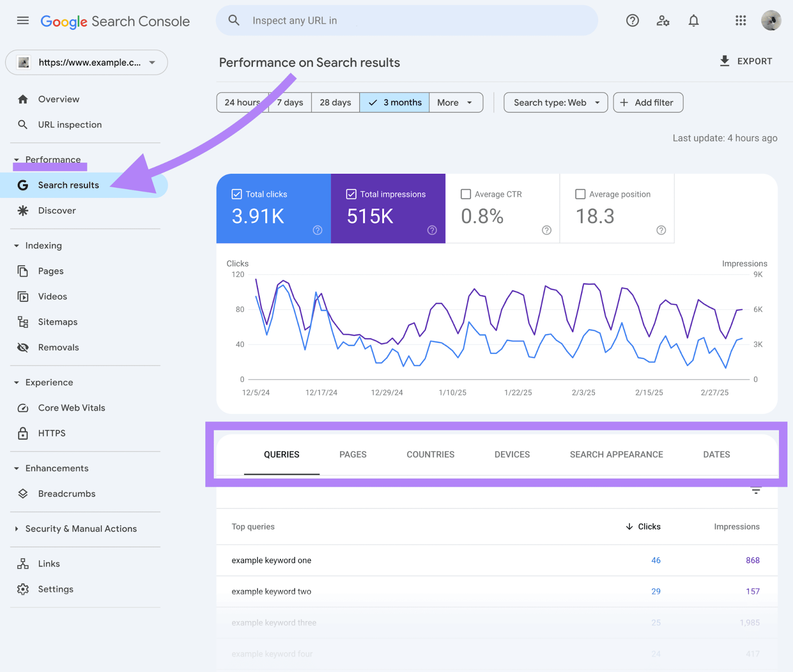Open clicks for example keyword one
The image size is (793, 672).
(x=656, y=560)
